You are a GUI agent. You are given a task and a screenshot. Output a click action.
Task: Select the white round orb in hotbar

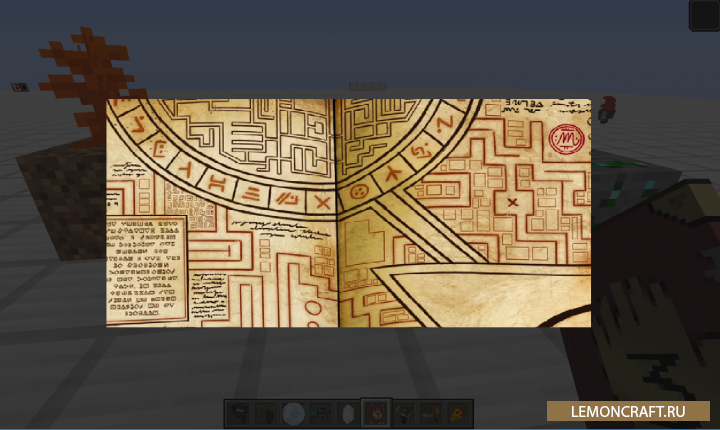click(x=293, y=412)
